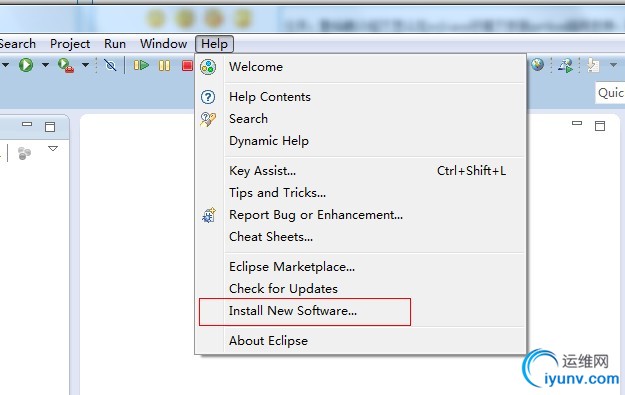This screenshot has width=625, height=395.
Task: Open the Run menu
Action: point(115,43)
